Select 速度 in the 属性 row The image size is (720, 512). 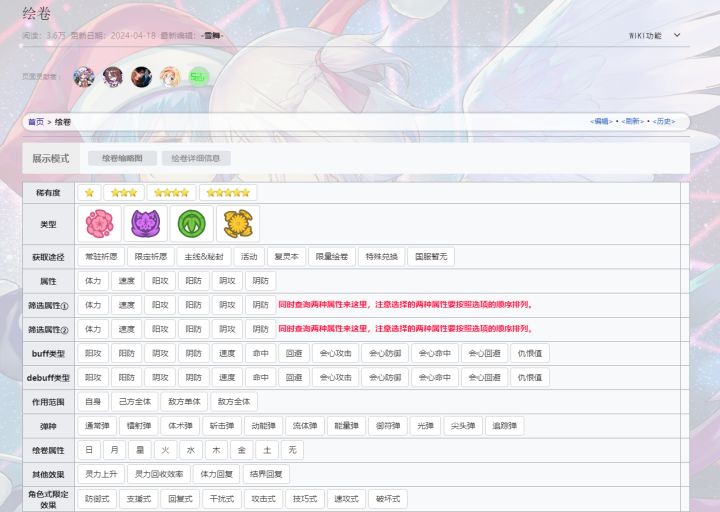(x=127, y=281)
